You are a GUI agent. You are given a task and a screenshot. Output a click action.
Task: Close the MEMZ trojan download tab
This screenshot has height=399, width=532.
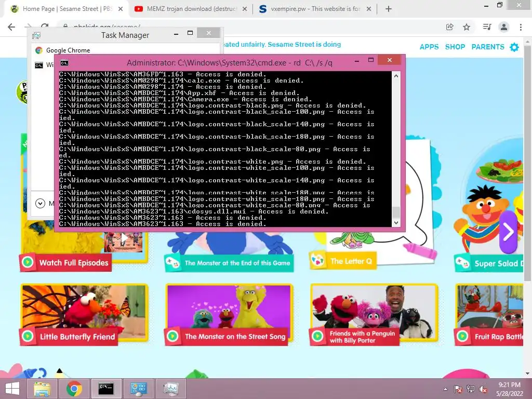click(245, 9)
